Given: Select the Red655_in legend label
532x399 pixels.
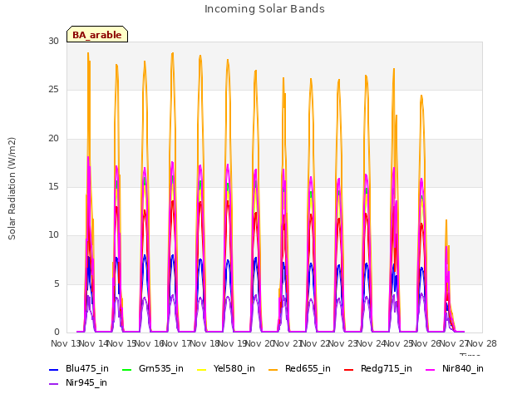Looking at the screenshot, I should tap(308, 369).
